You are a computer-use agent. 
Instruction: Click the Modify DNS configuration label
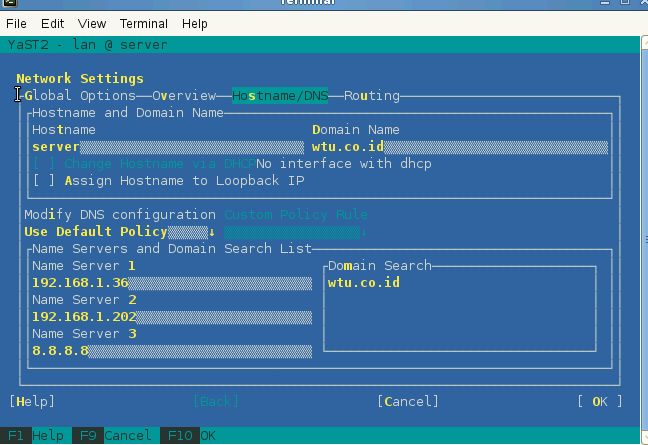pos(120,215)
